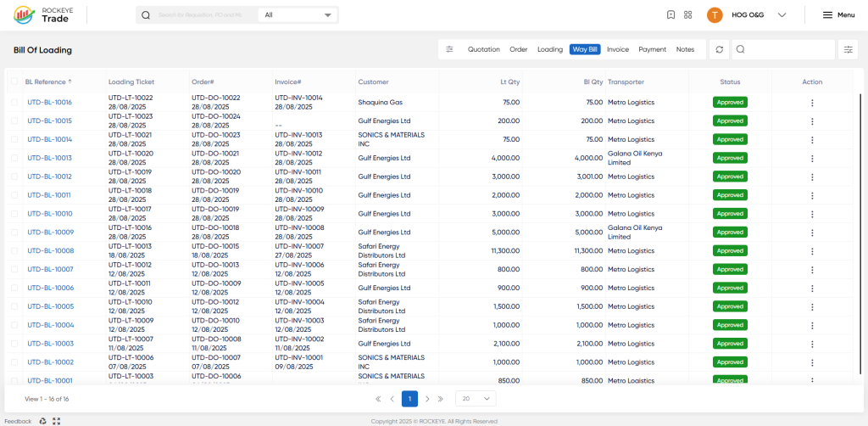
Task: Click the filter sliders icon before Quotation
Action: pos(449,49)
